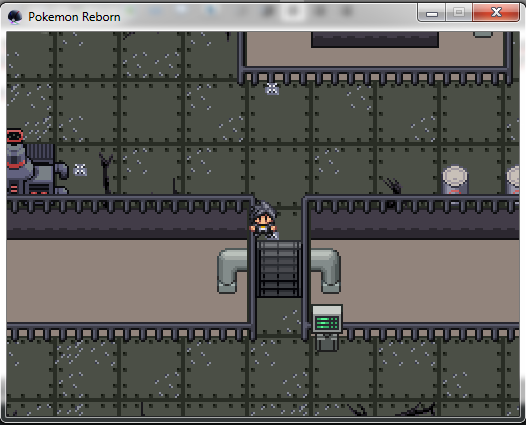This screenshot has width=526, height=425.
Task: Pick up sparkling item below top railing
Action: click(272, 89)
